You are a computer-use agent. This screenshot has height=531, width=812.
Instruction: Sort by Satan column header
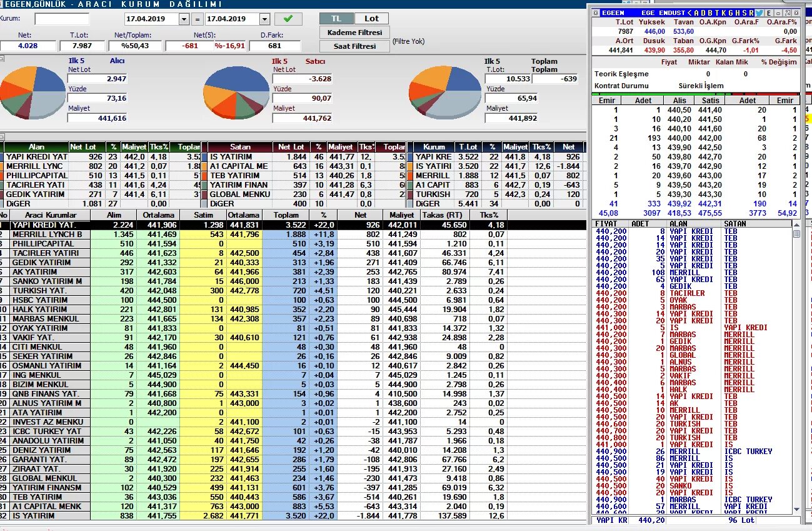click(240, 147)
